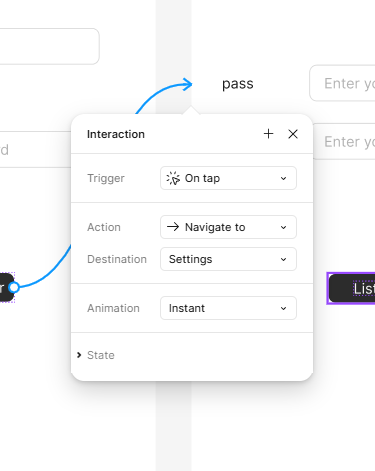This screenshot has height=471, width=375.
Task: Select the pass text label
Action: 238,84
